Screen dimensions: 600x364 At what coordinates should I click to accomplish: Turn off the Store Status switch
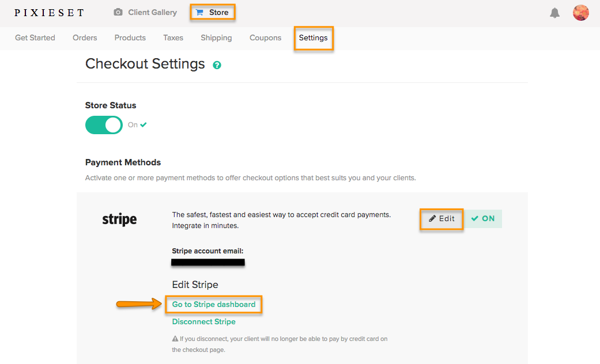[104, 125]
